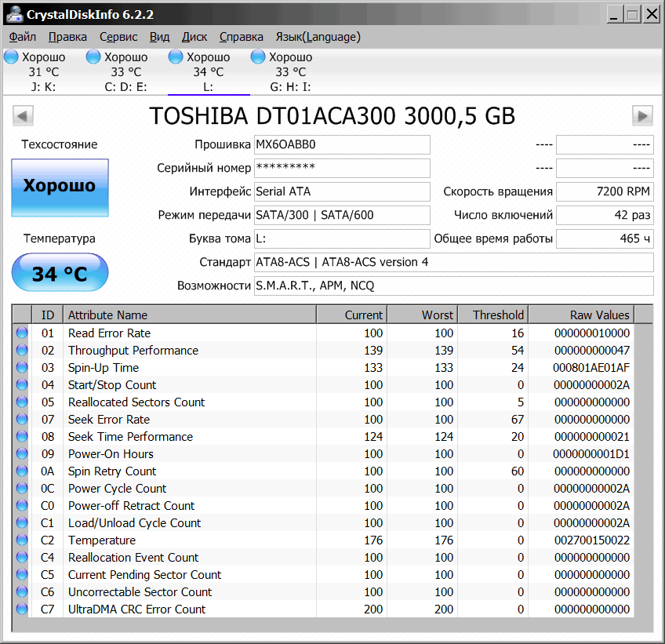This screenshot has height=644, width=665.
Task: Click the CrystalDiskInfo title bar app icon
Action: pos(14,14)
